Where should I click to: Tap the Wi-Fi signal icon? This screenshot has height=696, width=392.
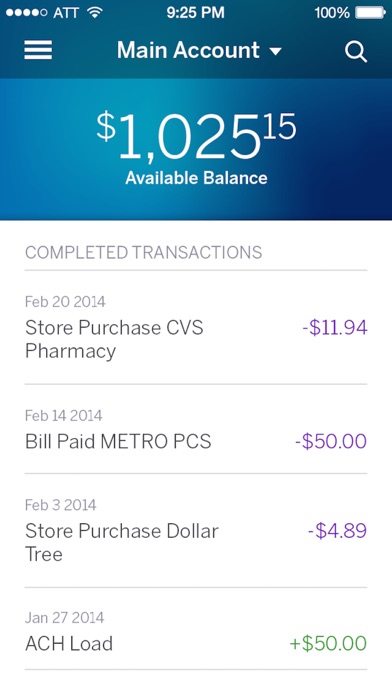point(95,12)
